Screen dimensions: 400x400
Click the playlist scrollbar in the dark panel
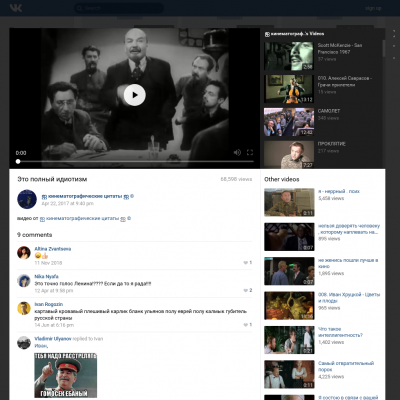point(384,48)
